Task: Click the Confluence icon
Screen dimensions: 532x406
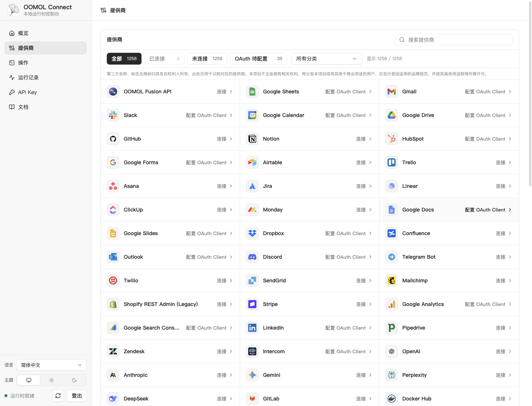Action: 392,233
